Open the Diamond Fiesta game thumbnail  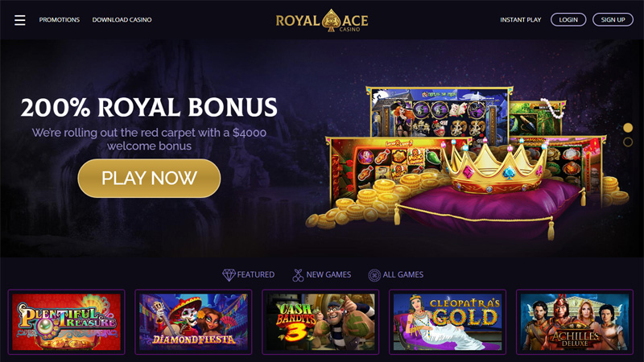click(x=193, y=322)
